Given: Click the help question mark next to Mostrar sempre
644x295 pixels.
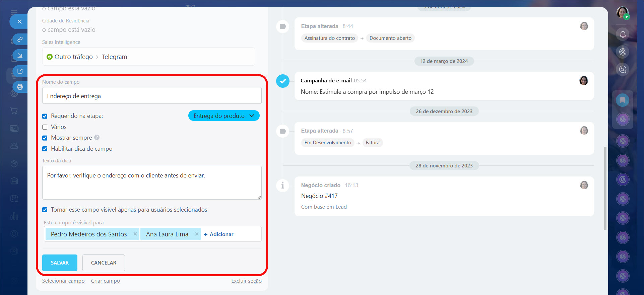Looking at the screenshot, I should point(97,137).
